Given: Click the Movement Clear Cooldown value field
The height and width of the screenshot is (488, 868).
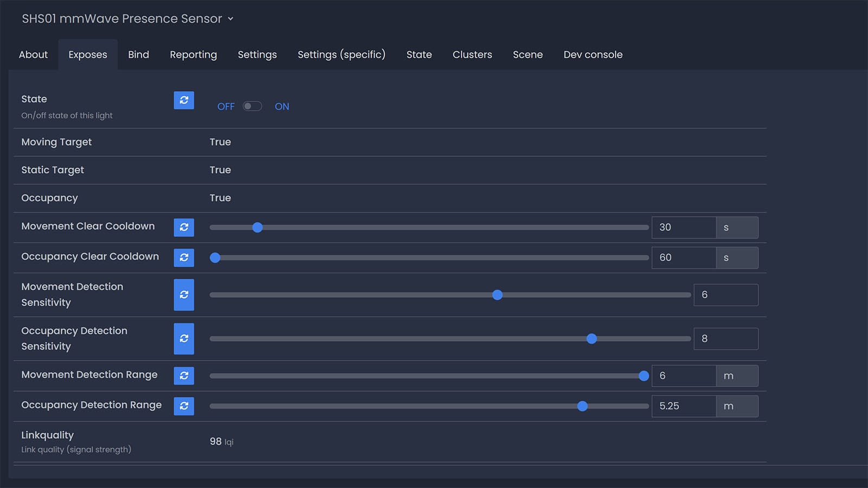Looking at the screenshot, I should [683, 227].
